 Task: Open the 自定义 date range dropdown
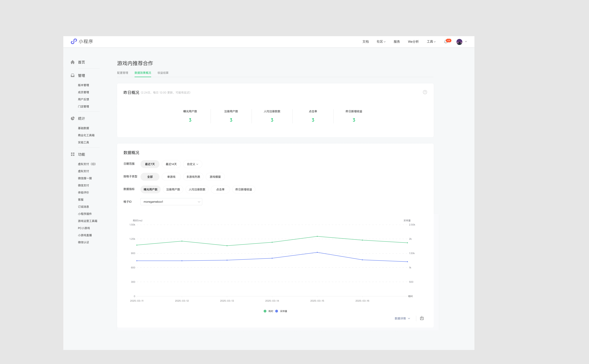pos(193,164)
